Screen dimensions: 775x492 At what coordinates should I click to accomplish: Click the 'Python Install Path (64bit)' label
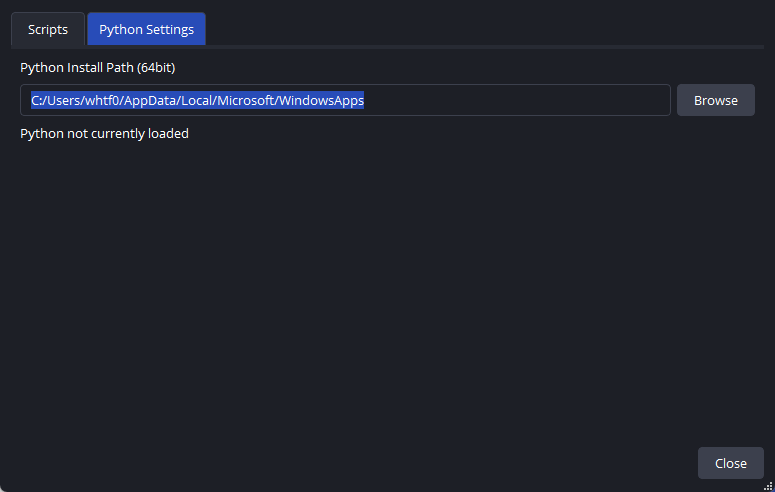pyautogui.click(x=98, y=67)
